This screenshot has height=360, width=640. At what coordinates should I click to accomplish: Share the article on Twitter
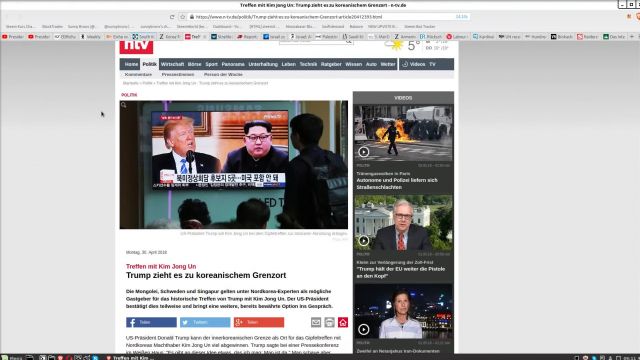(x=205, y=322)
